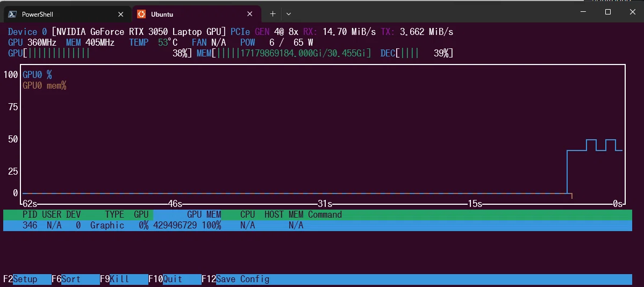Close the Ubuntu tab
Image resolution: width=644 pixels, height=287 pixels.
tap(250, 15)
